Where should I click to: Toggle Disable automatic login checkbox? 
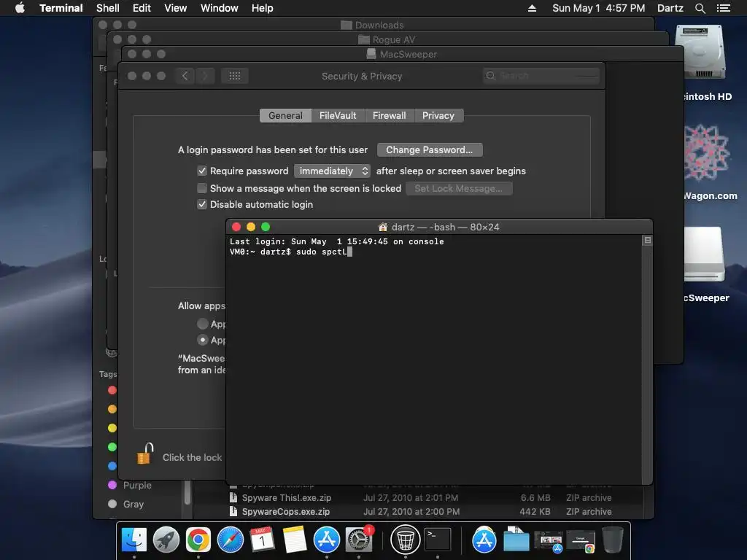202,204
